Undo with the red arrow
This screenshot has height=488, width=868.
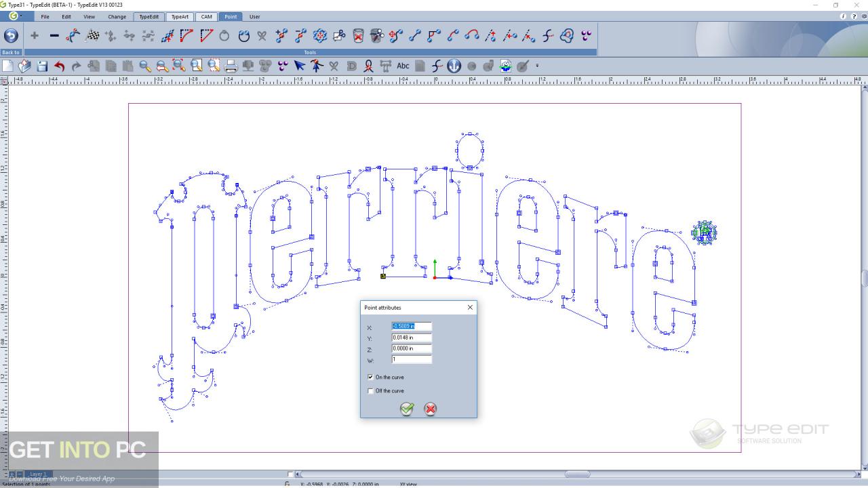(x=59, y=66)
